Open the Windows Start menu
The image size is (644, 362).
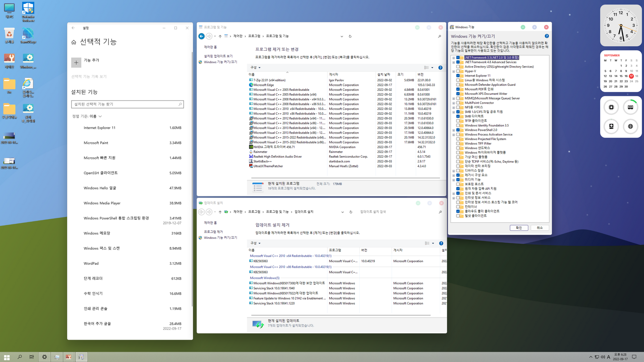click(6, 357)
